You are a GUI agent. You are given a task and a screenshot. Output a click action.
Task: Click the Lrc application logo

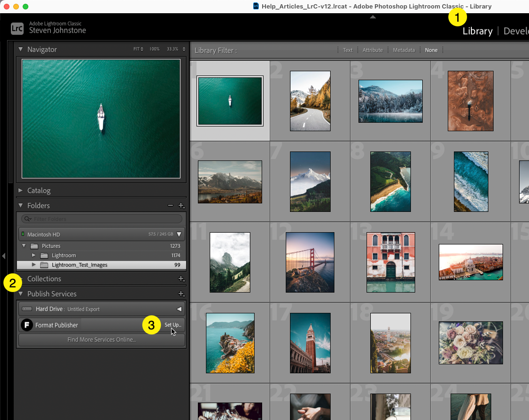tap(17, 29)
